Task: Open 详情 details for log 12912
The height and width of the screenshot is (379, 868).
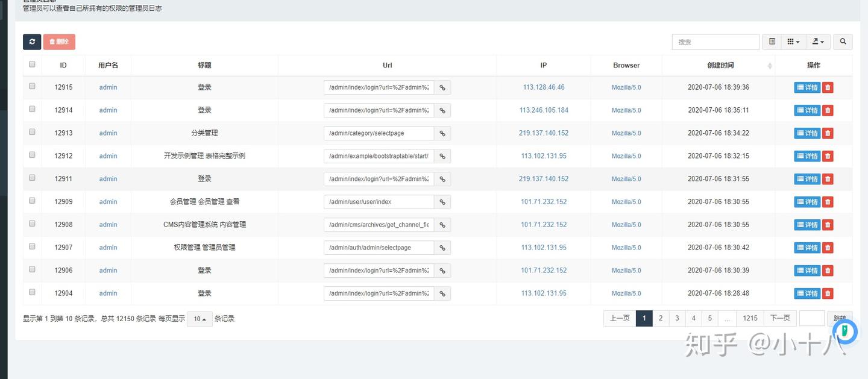Action: [807, 156]
